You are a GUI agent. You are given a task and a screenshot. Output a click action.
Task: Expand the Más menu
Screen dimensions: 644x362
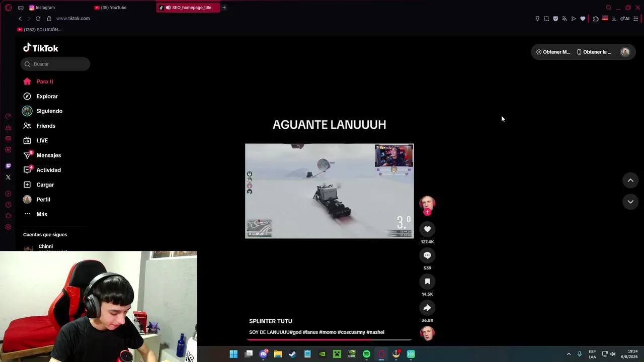coord(35,214)
